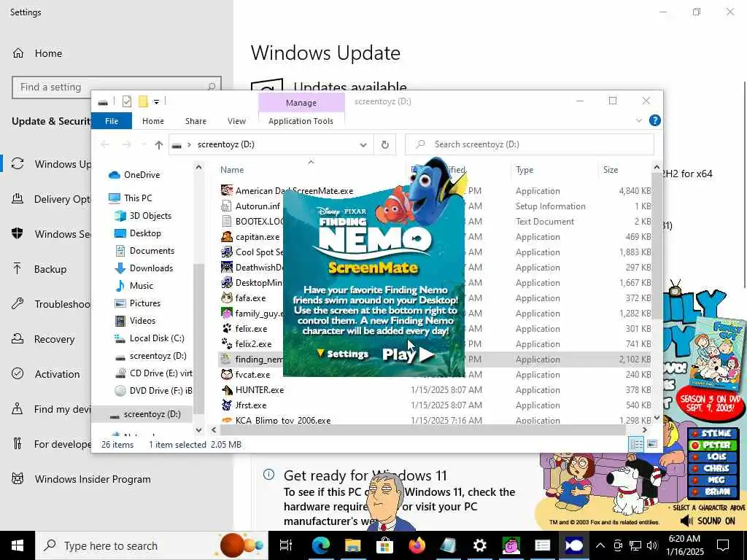Open Task View from the taskbar
This screenshot has width=747, height=560.
[x=285, y=545]
